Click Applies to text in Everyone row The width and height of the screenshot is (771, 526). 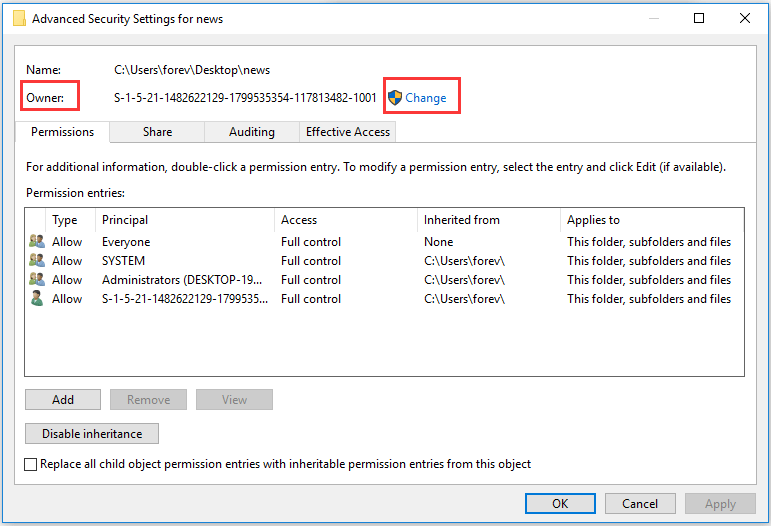coord(649,242)
